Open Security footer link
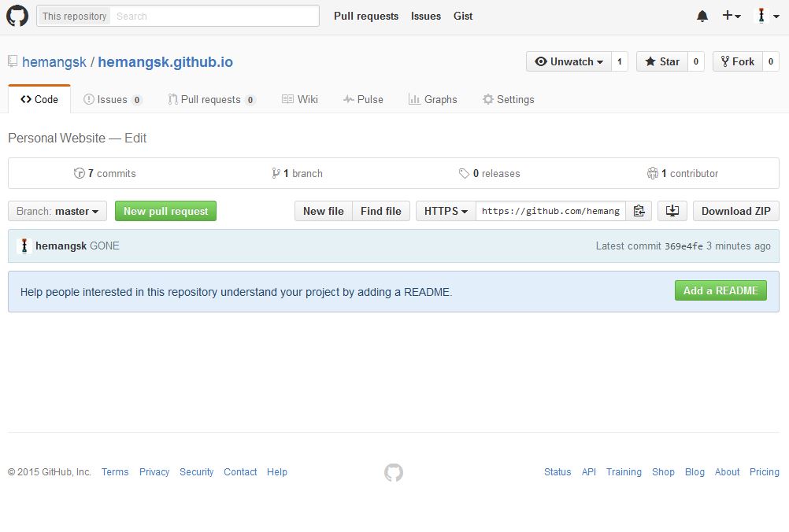Viewport: 789px width, 532px height. (x=197, y=472)
